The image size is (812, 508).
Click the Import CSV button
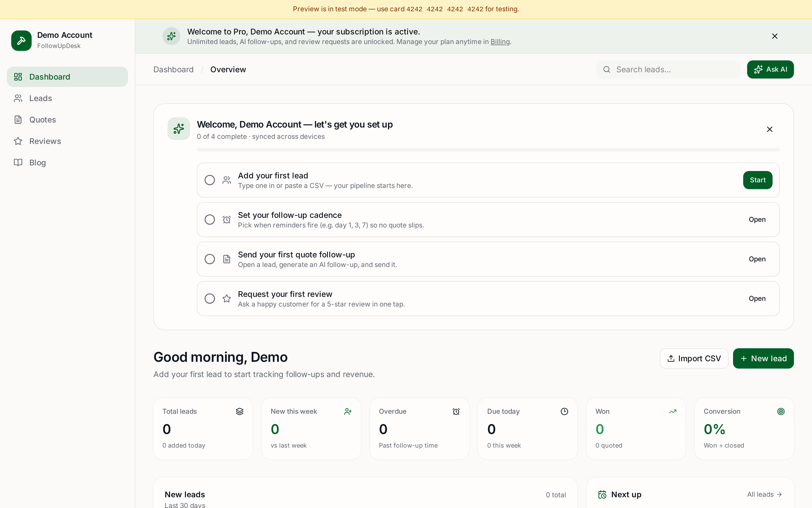coord(694,358)
